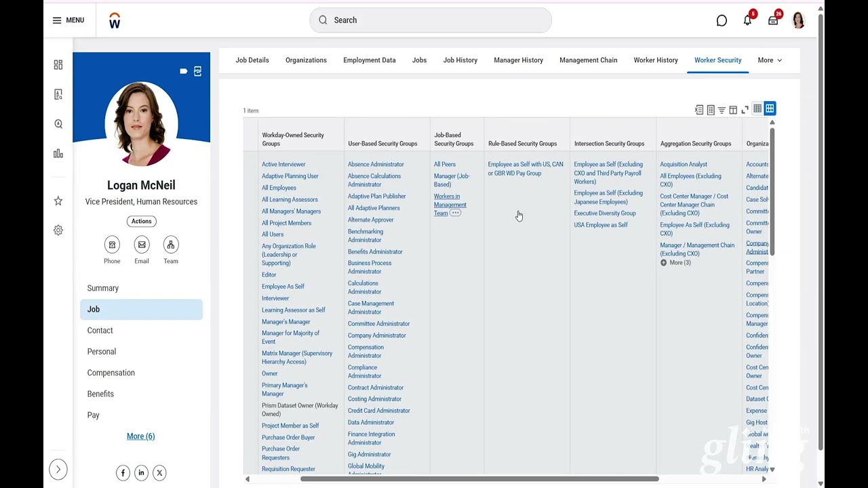Open the Manager History tab
The height and width of the screenshot is (488, 868).
point(519,60)
